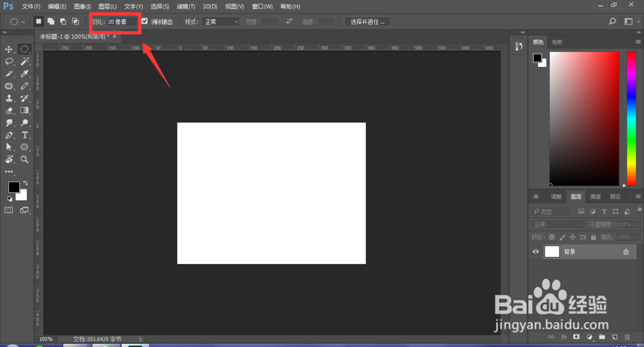
Task: Toggle the anti-alias (消除锯齿) checkbox
Action: (144, 21)
